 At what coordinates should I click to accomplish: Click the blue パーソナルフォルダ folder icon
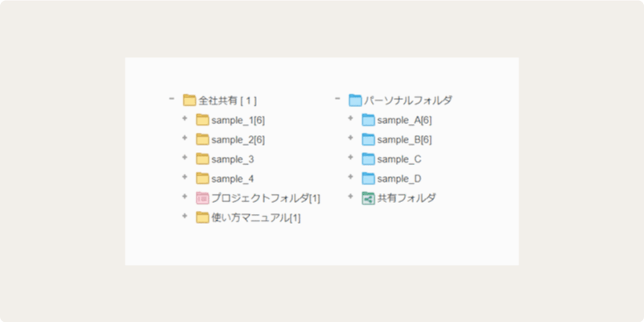(355, 101)
